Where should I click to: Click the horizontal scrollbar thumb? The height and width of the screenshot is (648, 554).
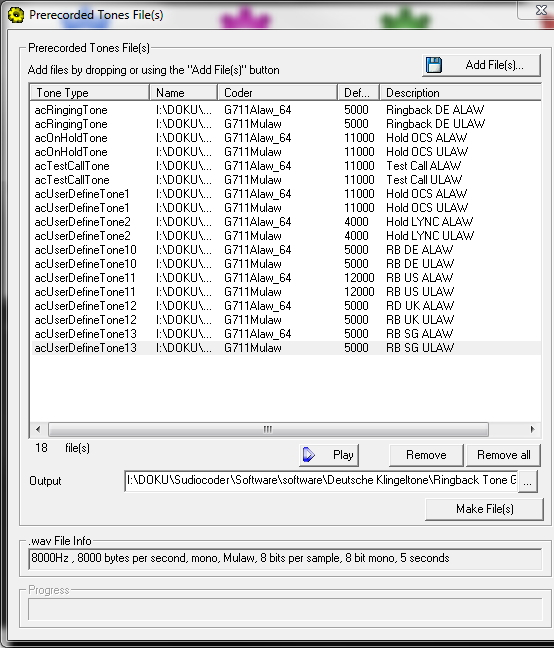coord(268,429)
